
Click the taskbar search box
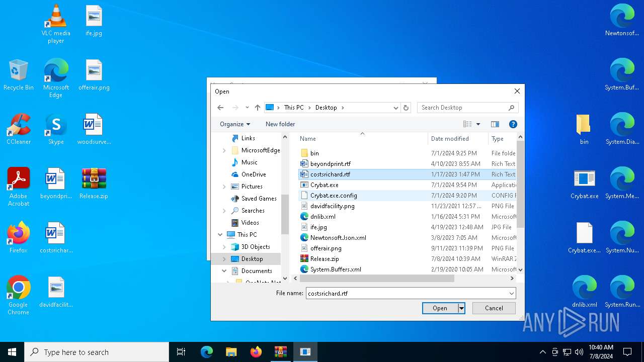click(x=97, y=352)
